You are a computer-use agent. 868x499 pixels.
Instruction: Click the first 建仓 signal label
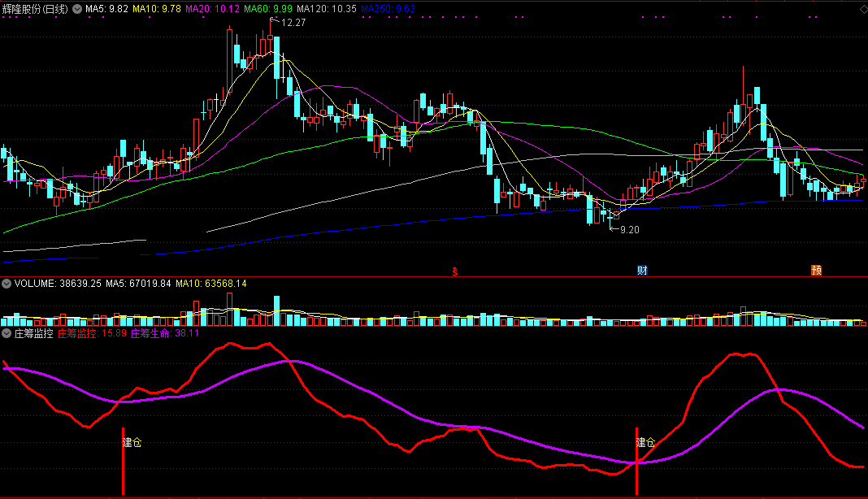click(x=132, y=442)
